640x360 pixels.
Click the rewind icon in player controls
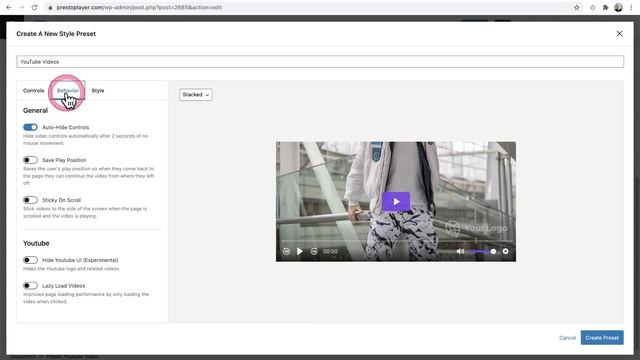pyautogui.click(x=287, y=251)
